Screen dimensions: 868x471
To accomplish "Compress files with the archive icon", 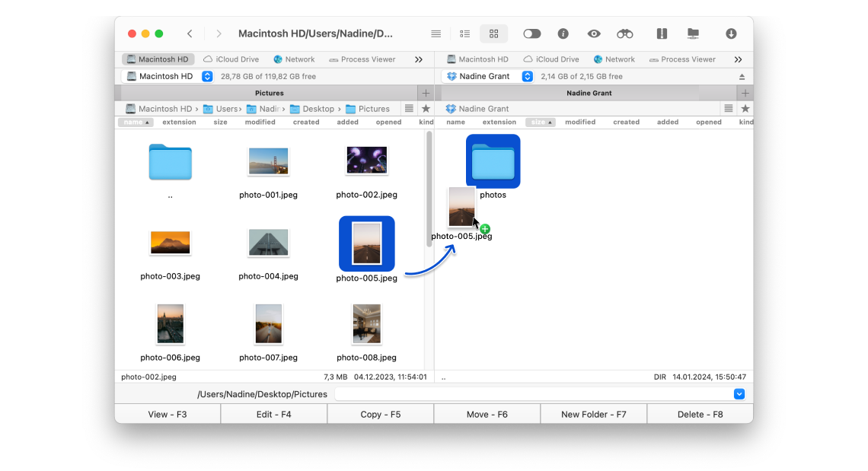I will 662,33.
